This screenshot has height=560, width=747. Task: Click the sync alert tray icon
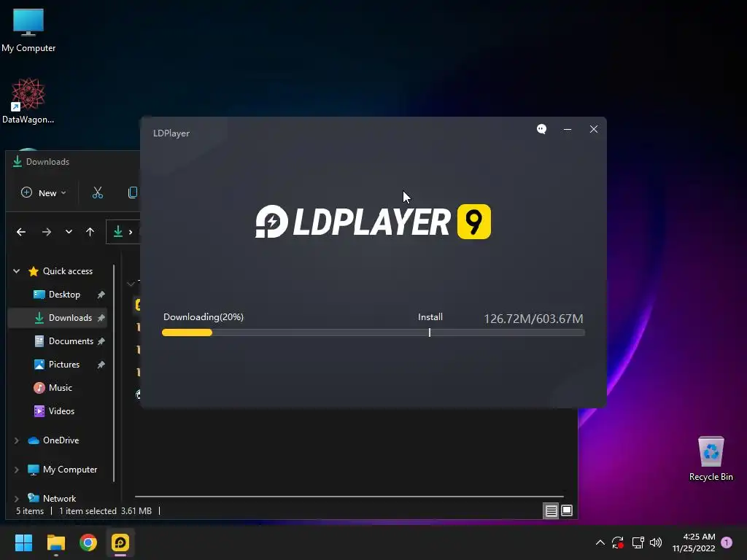618,542
